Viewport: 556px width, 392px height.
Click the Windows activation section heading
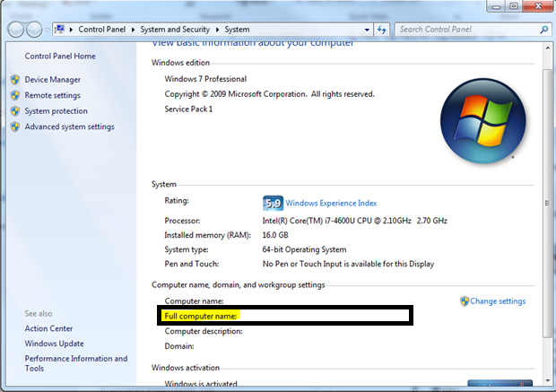pyautogui.click(x=186, y=368)
